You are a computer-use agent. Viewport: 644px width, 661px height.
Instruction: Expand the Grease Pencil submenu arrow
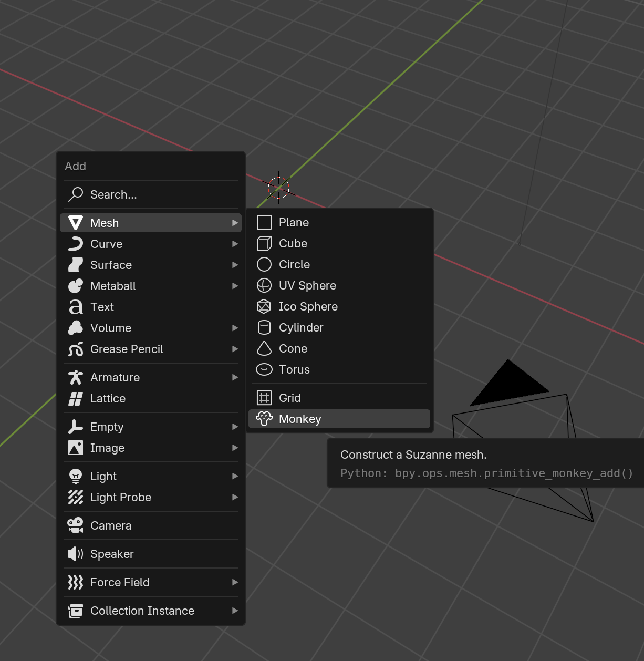235,349
